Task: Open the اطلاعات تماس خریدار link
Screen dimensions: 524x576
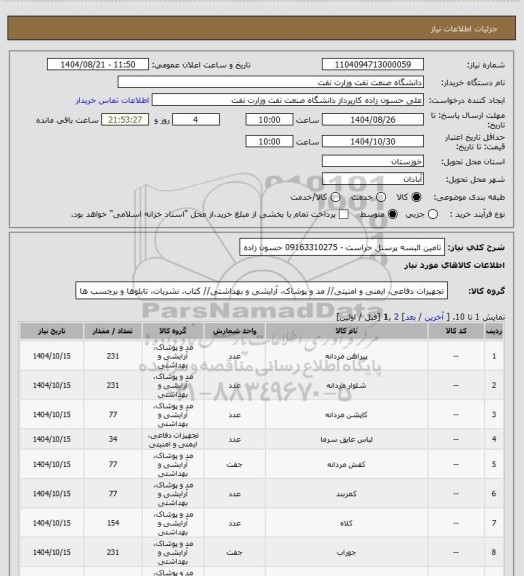Action: [x=112, y=100]
